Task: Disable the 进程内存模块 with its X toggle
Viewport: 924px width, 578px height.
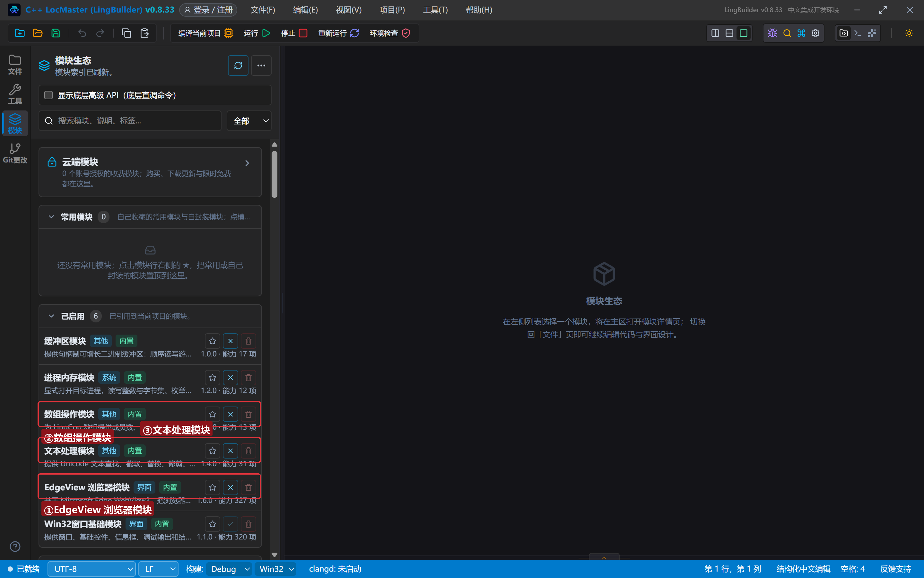Action: tap(231, 378)
